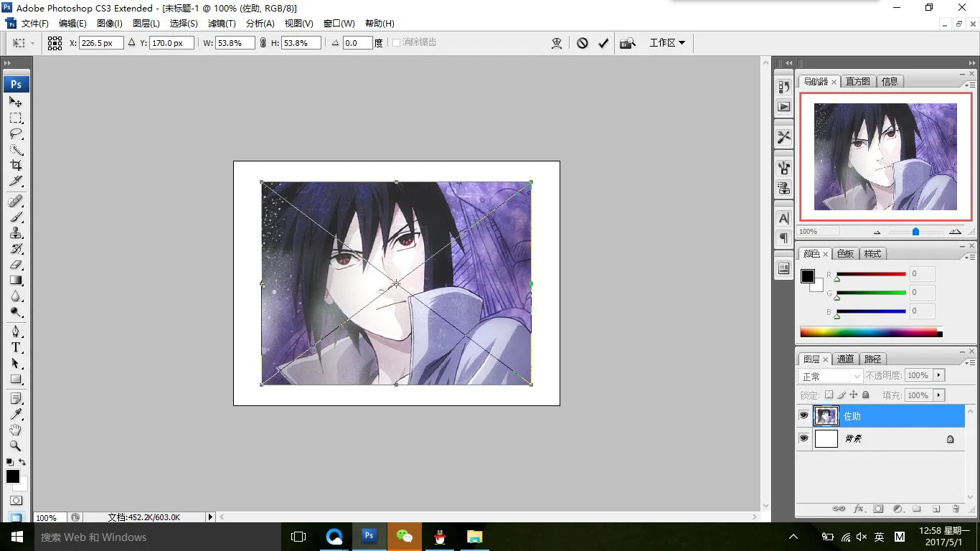Select the Clone Stamp tool

point(16,233)
